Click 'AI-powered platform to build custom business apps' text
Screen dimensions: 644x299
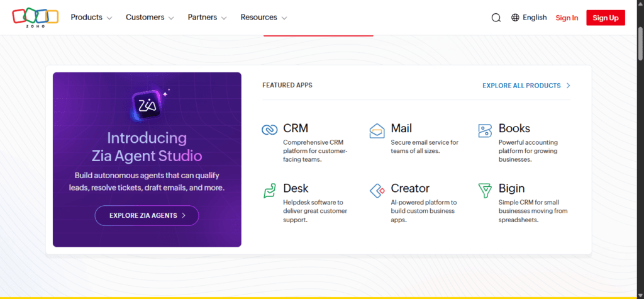pos(423,211)
